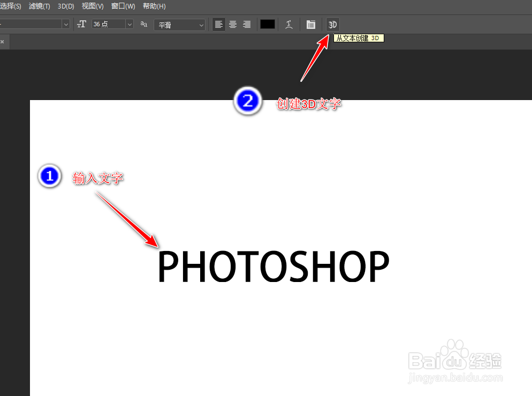Screen dimensions: 532x396
Task: Open the 选择(S) menu
Action: pyautogui.click(x=11, y=6)
